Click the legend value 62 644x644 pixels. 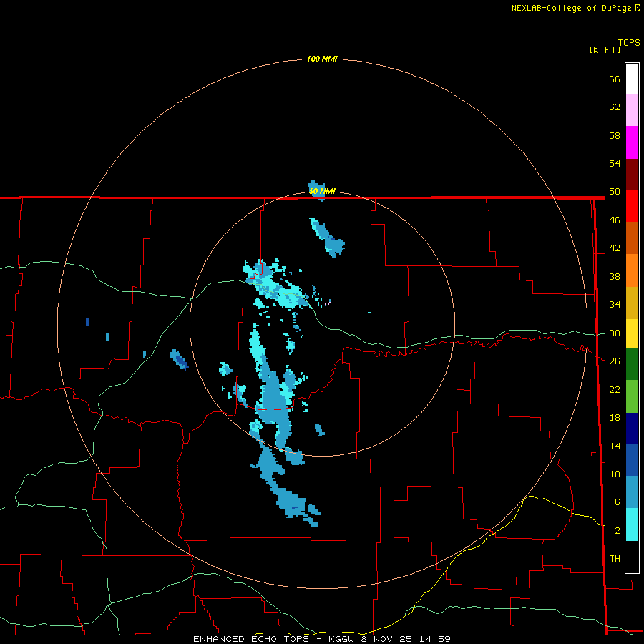point(615,107)
